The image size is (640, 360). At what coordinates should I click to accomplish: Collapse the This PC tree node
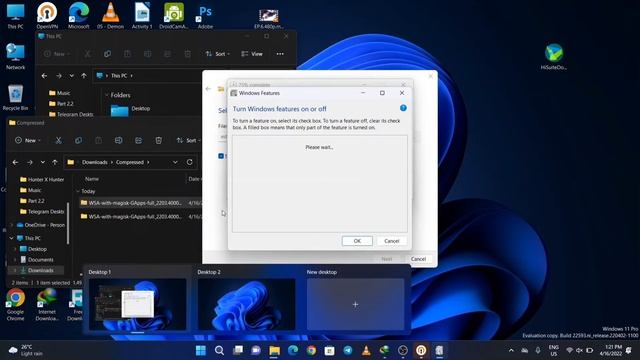(x=11, y=238)
